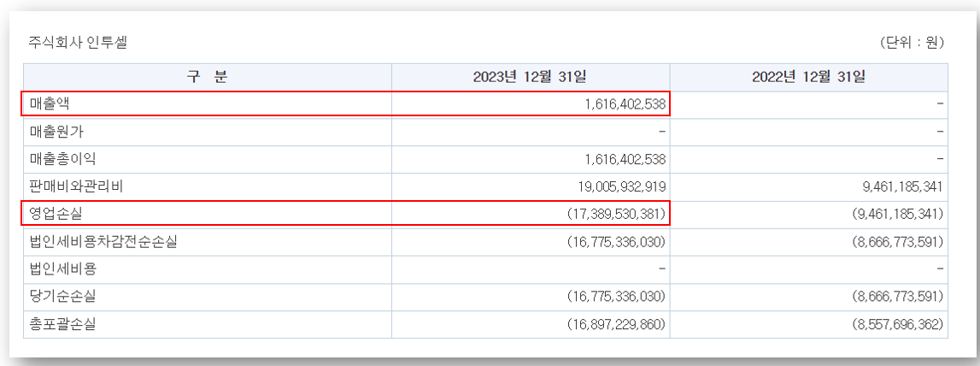Screen dimensions: 980x366
Task: Select the value (17,389,530,381)
Action: (618, 215)
